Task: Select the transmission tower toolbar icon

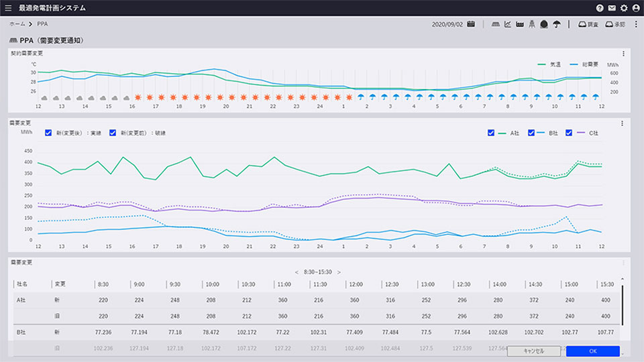Action: point(532,24)
